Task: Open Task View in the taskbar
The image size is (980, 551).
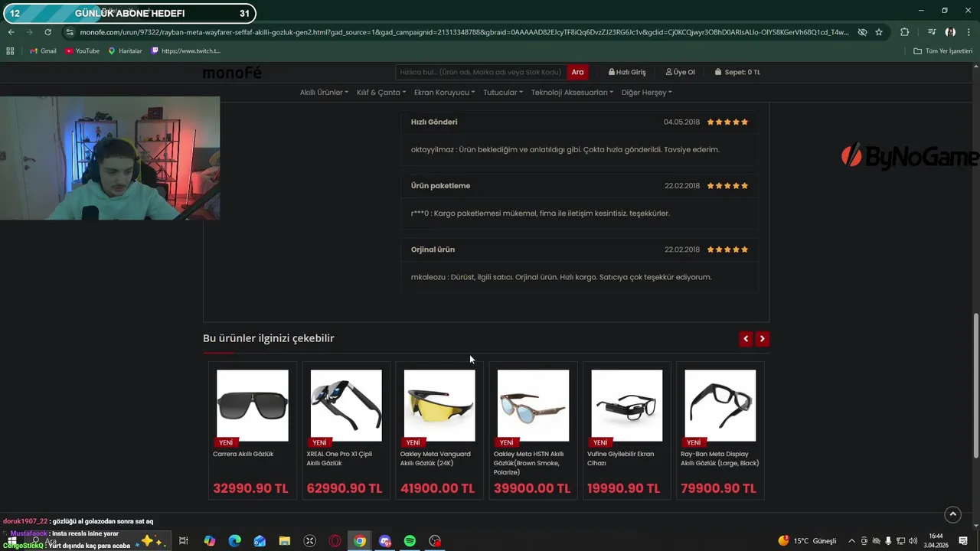Action: [184, 541]
